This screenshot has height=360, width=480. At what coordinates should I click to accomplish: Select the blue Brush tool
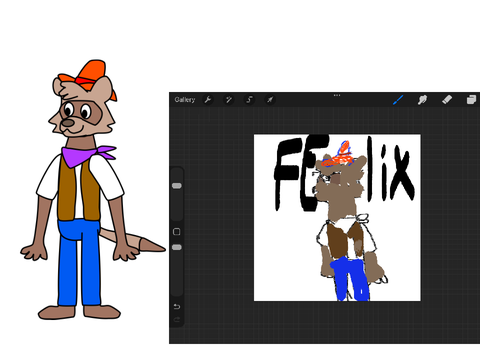[x=398, y=100]
